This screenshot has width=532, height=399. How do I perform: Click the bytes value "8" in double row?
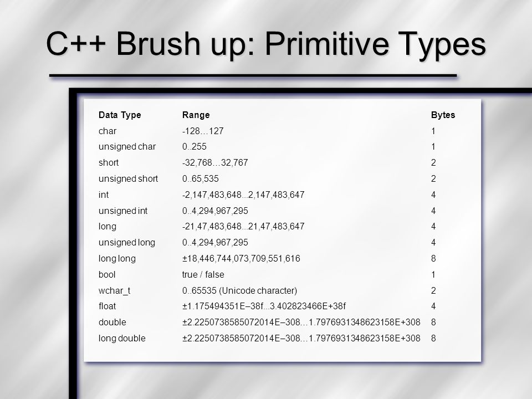point(433,323)
